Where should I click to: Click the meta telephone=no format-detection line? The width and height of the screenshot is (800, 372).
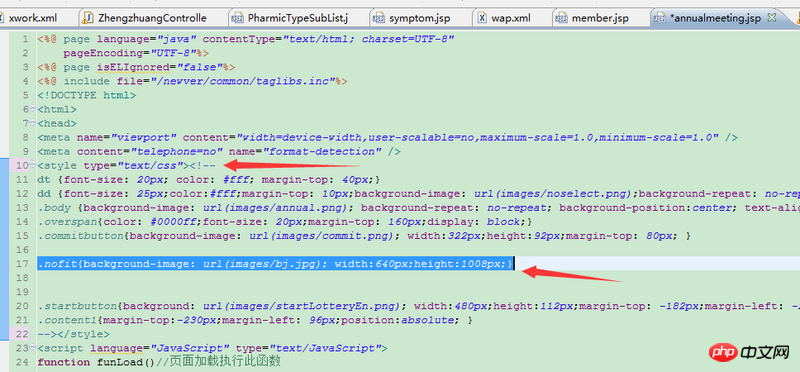tap(219, 152)
